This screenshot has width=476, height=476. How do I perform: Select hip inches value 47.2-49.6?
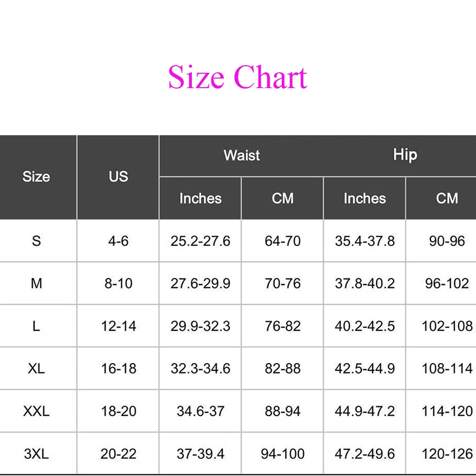point(365,454)
